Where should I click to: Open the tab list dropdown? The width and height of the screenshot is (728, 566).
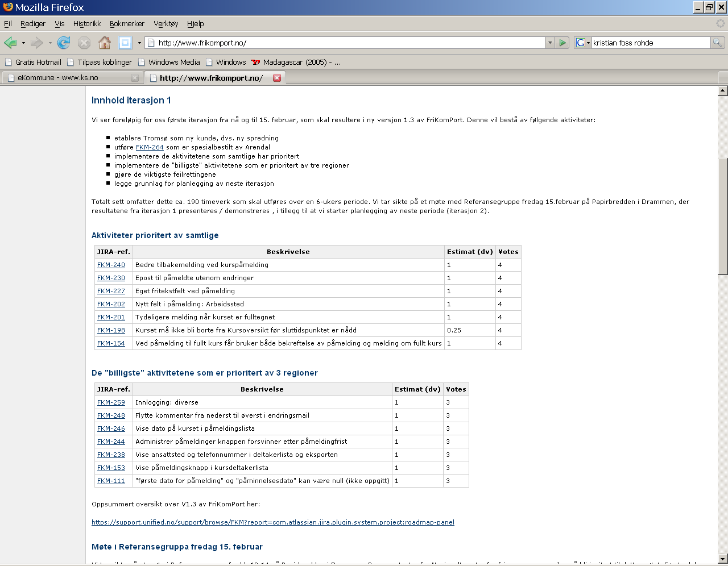tap(723, 78)
